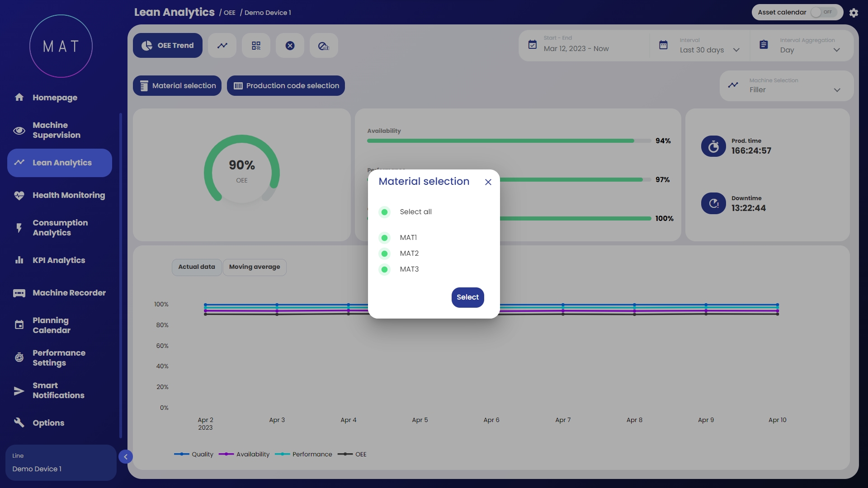Switch to the Moving average tab
Image resolution: width=868 pixels, height=488 pixels.
pos(254,267)
